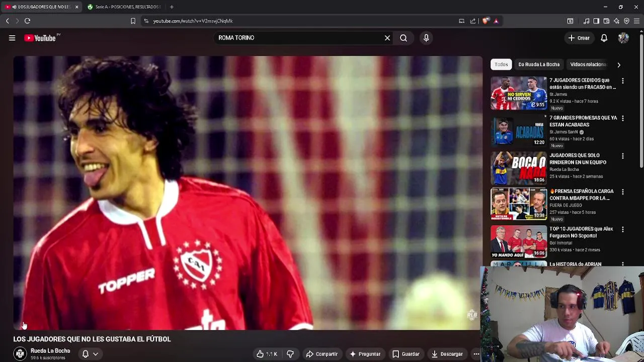Click the video title text
Viewport: 644px width, 362px height.
92,339
